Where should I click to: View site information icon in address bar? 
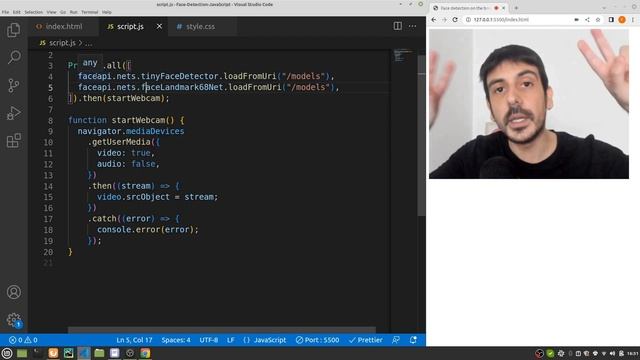468,20
